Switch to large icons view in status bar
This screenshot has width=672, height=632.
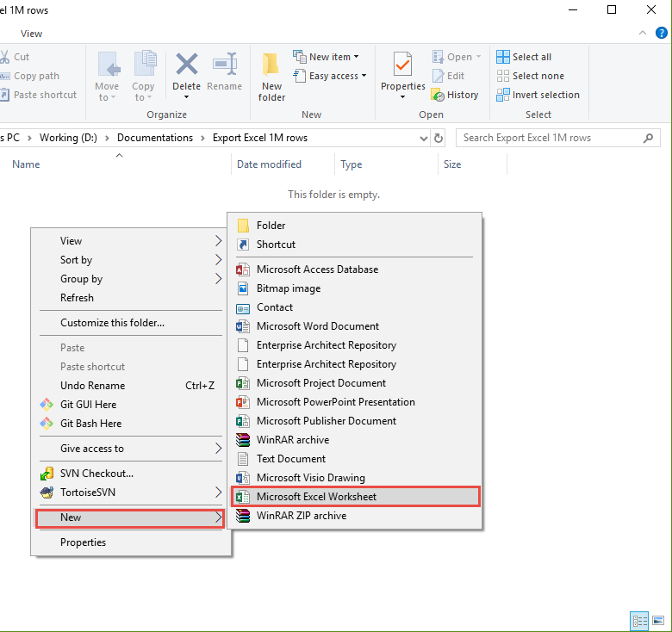click(x=657, y=619)
